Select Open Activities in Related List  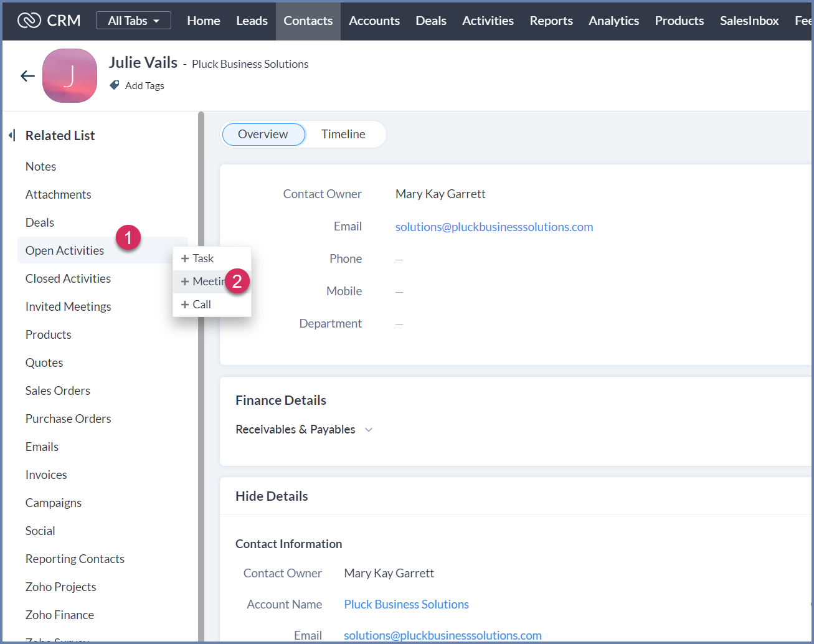[x=65, y=250]
